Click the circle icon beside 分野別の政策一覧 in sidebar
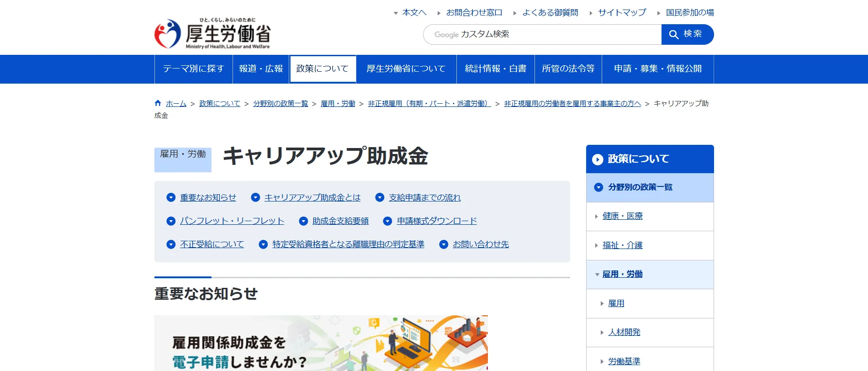This screenshot has width=868, height=371. (598, 187)
